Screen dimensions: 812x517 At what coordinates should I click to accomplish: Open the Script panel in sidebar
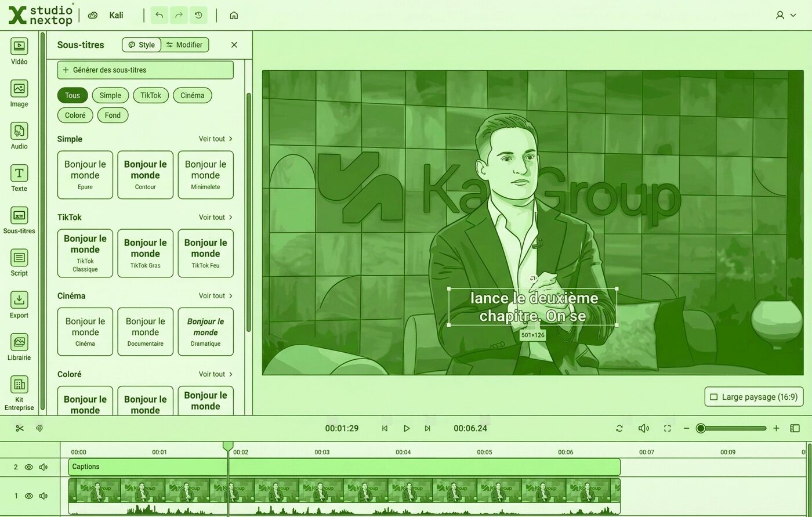pos(19,262)
